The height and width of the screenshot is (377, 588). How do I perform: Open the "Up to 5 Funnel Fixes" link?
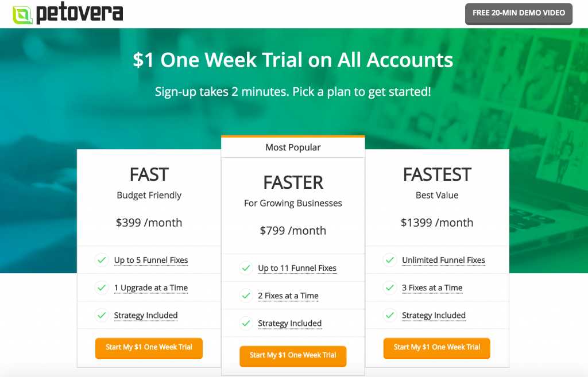coord(151,260)
